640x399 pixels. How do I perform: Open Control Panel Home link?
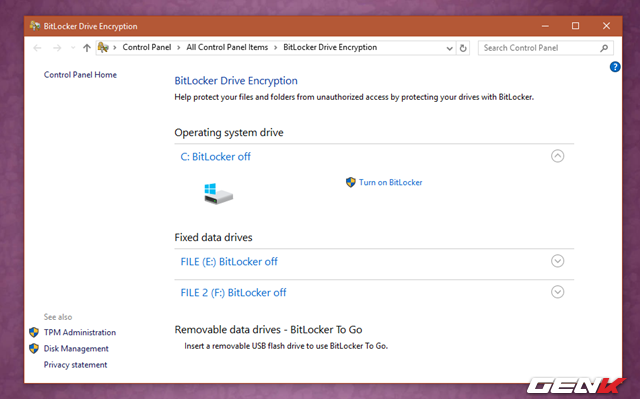80,75
